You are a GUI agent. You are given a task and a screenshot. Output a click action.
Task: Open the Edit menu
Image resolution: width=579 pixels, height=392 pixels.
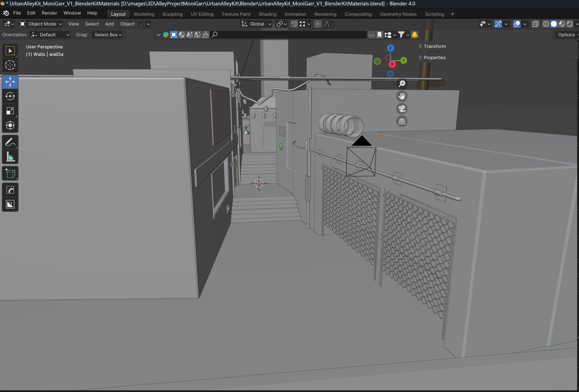pyautogui.click(x=31, y=13)
